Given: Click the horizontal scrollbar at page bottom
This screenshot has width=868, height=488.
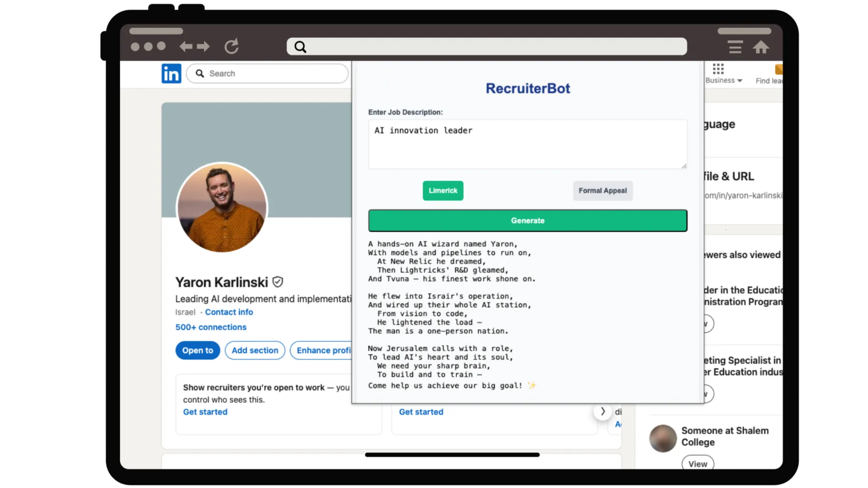Looking at the screenshot, I should coord(452,455).
